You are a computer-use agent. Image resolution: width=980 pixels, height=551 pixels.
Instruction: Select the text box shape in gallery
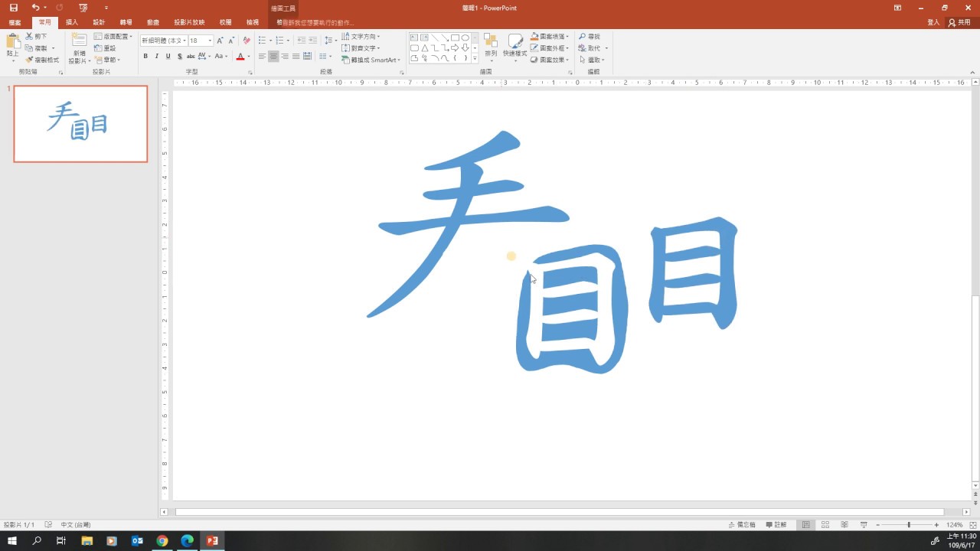[414, 37]
